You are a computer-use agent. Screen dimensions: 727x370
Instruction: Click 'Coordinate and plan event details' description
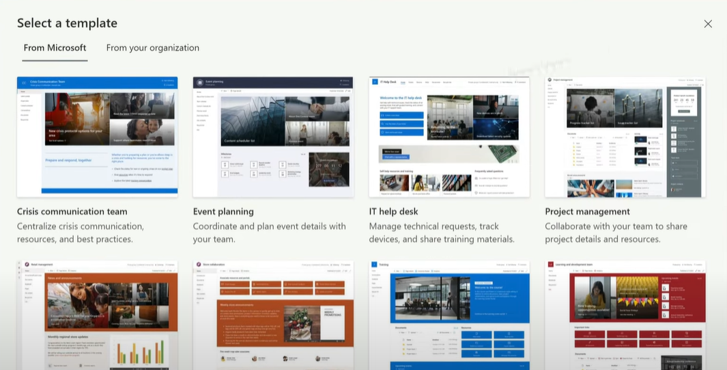[x=269, y=233]
